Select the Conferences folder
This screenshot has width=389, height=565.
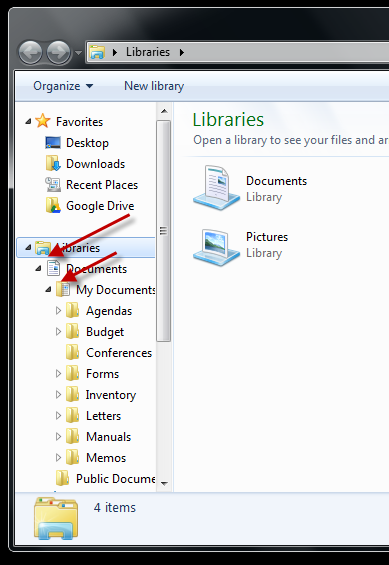coord(119,353)
